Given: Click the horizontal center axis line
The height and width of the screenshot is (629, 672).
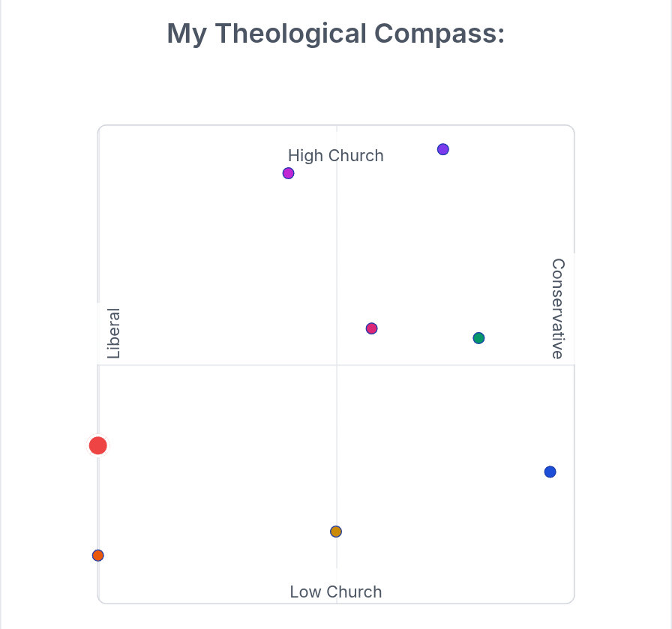Looking at the screenshot, I should pos(225,365).
